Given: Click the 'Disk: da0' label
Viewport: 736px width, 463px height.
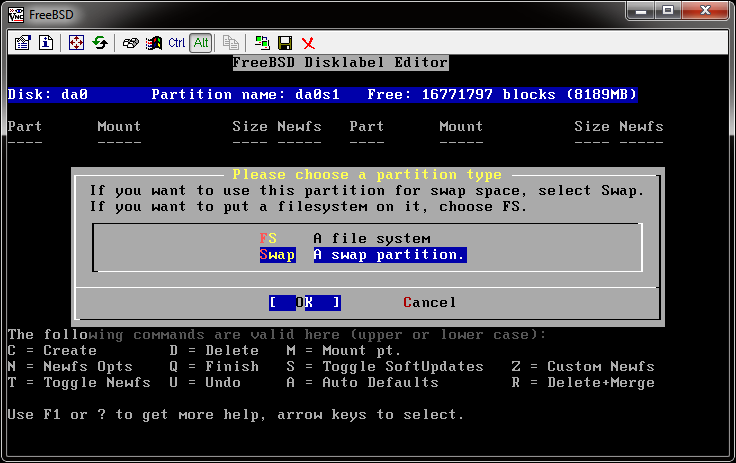Looking at the screenshot, I should tap(48, 94).
